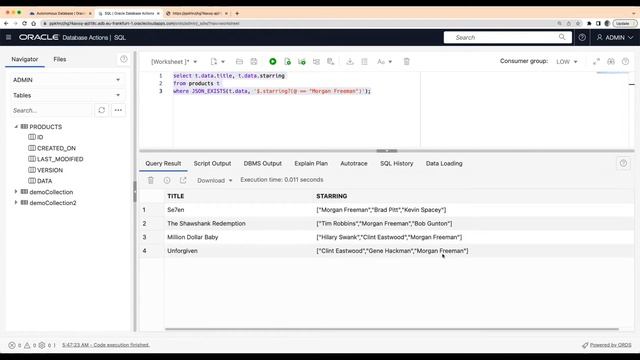Click the result grid horizontal scrollbar
This screenshot has width=640, height=360.
392,329
